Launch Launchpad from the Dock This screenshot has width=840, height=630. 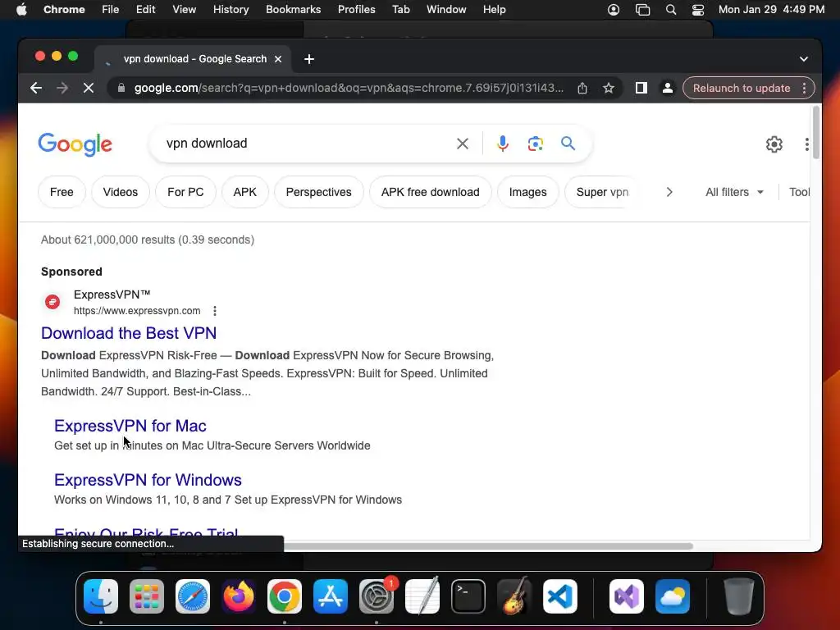pyautogui.click(x=147, y=596)
